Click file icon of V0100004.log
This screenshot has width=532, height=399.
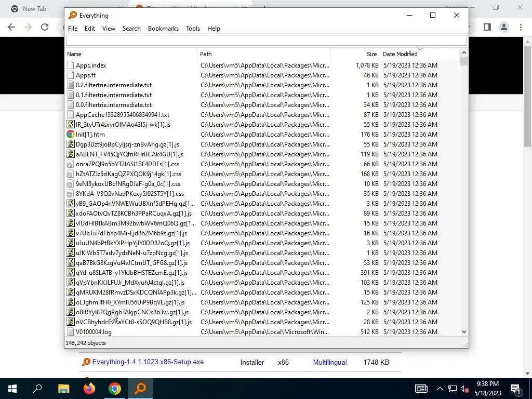coord(70,331)
